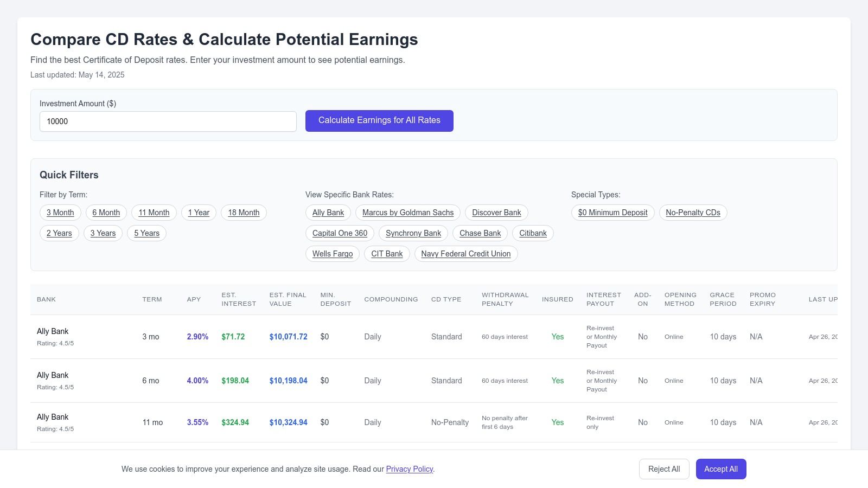The height and width of the screenshot is (488, 868).
Task: Click the INTEREST PAYOUT column header
Action: tap(604, 299)
